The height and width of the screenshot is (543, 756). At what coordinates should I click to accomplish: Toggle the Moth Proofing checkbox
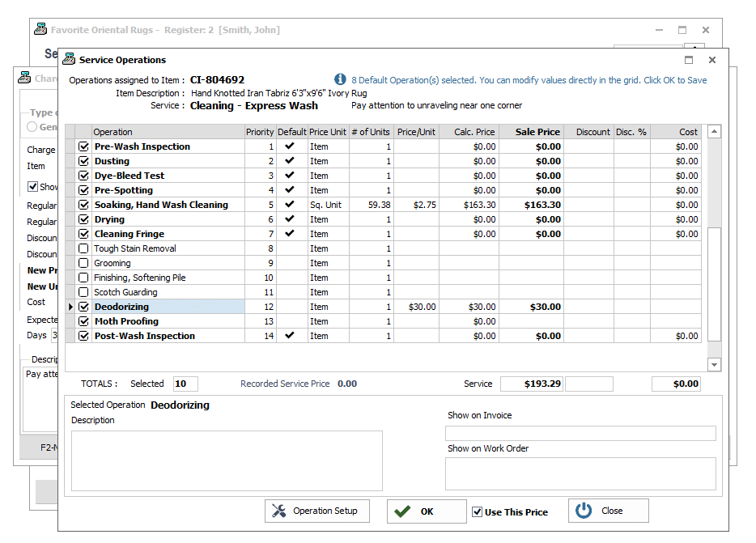point(84,321)
